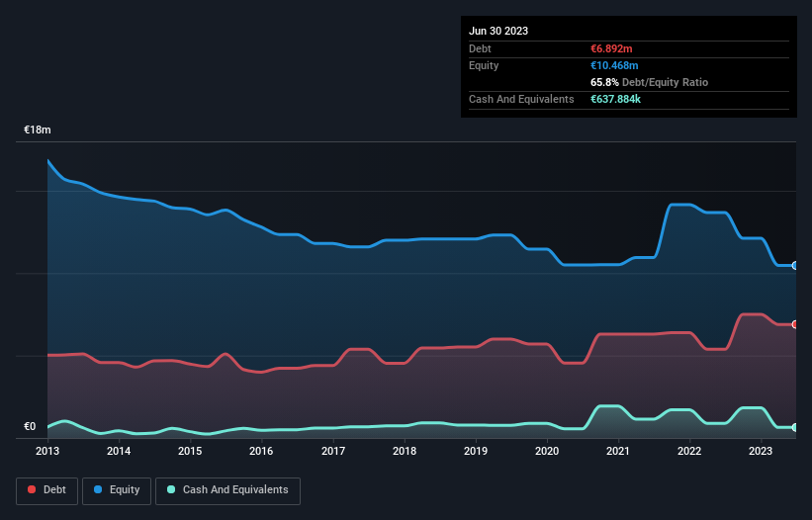Image resolution: width=812 pixels, height=520 pixels.
Task: Click the 2019 x-axis label
Action: 476,451
